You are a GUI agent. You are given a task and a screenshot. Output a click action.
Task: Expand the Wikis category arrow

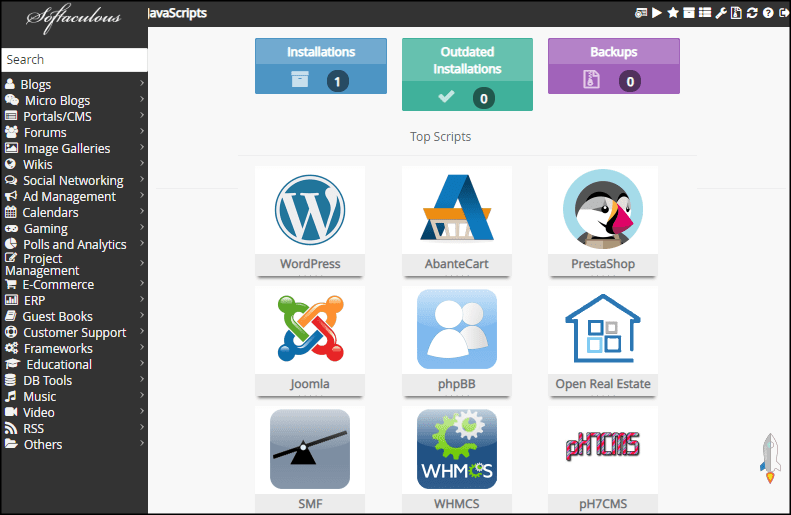click(x=142, y=163)
